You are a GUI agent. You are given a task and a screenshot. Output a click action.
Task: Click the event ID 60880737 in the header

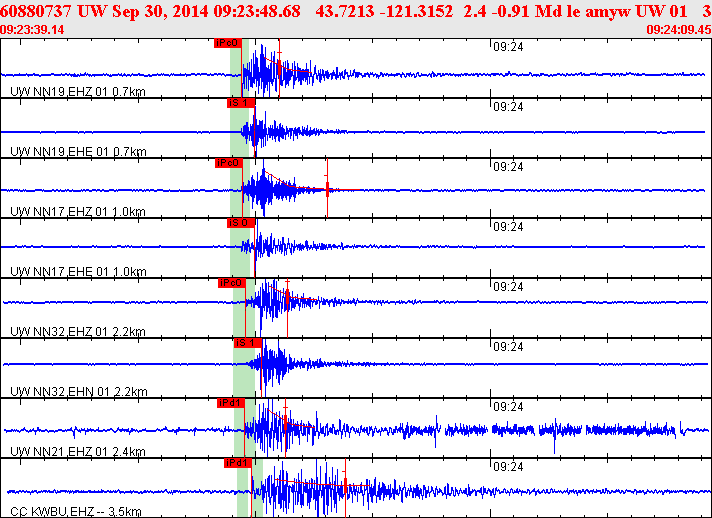(37, 11)
